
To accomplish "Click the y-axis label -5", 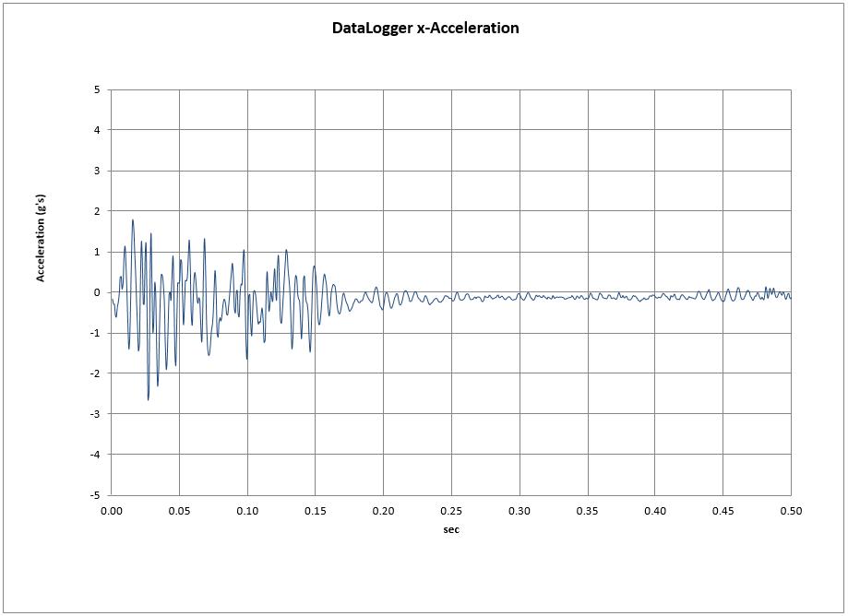I will pyautogui.click(x=95, y=495).
